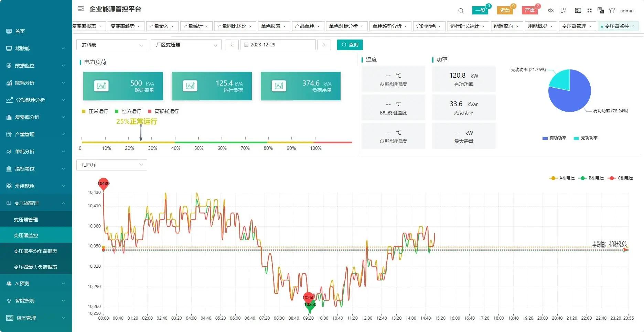Go to previous day arrow button
This screenshot has width=644, height=332.
click(232, 45)
